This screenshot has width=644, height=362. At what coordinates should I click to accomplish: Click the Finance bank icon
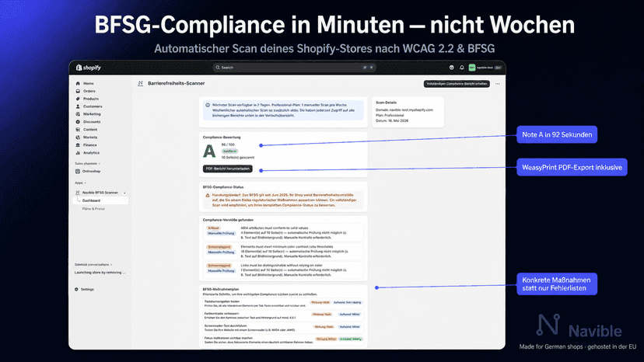(x=78, y=145)
